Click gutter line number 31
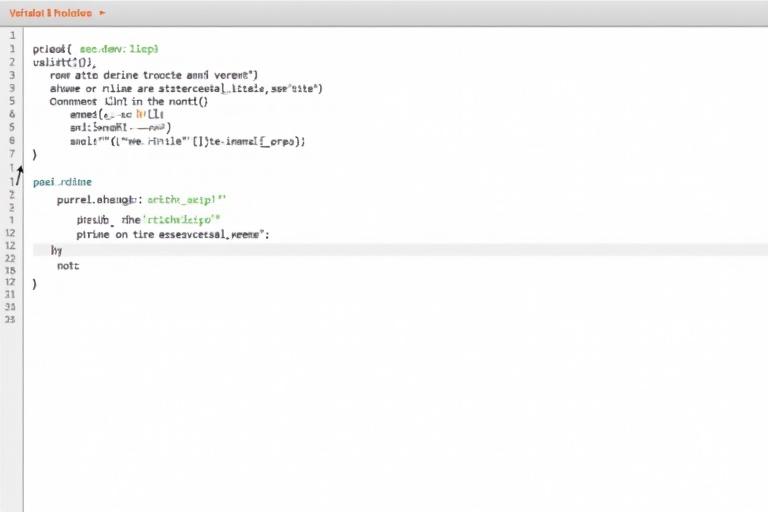The height and width of the screenshot is (512, 768). pos(10,307)
